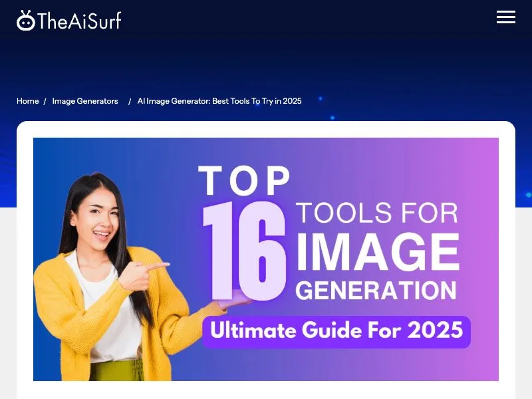Go to the Home breadcrumb link
The width and height of the screenshot is (532, 399).
click(27, 101)
